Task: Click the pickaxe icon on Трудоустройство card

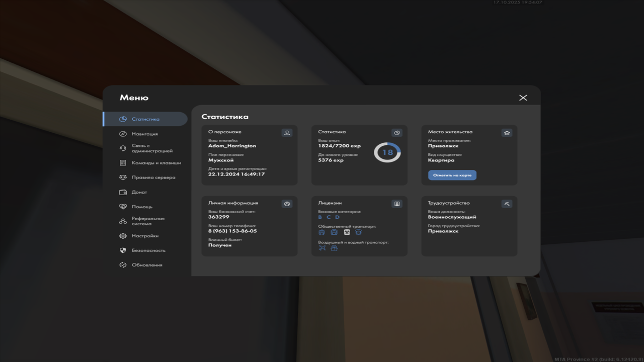Action: click(507, 204)
